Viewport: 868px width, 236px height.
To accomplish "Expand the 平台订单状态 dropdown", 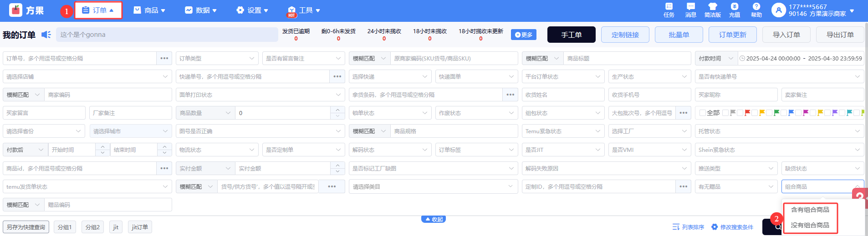I will 563,76.
